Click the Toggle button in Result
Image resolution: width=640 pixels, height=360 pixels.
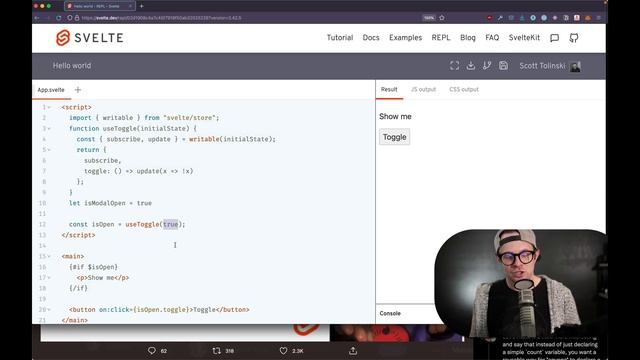(394, 137)
